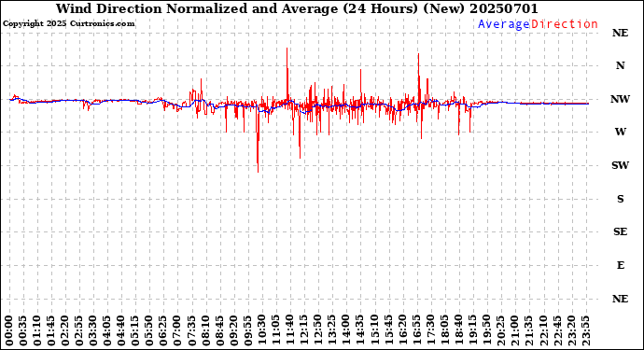Click the 18:05 time axis label

click(444, 331)
